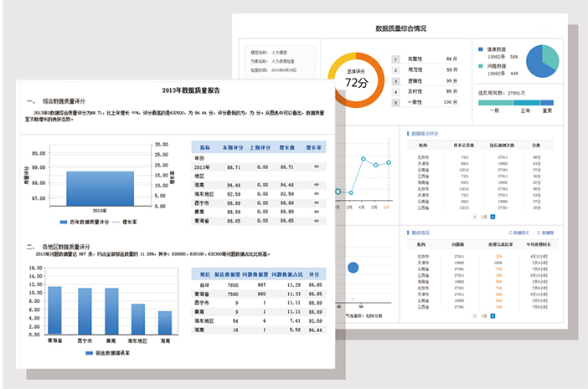
Task: Click number 1 badge beside 完整性
Action: point(395,59)
